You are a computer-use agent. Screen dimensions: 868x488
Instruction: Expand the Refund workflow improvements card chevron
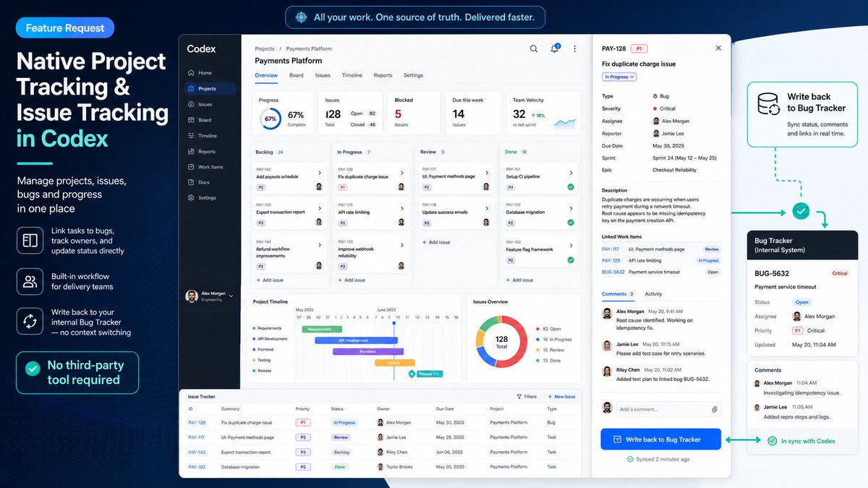pos(320,245)
